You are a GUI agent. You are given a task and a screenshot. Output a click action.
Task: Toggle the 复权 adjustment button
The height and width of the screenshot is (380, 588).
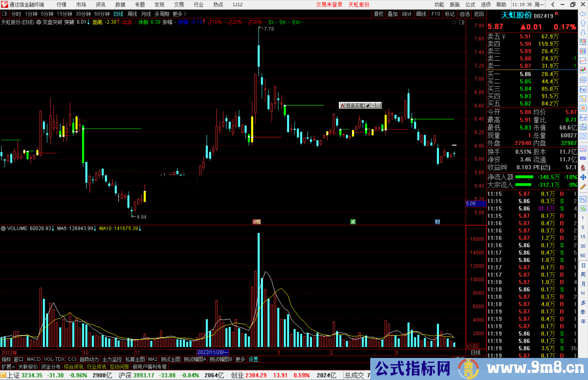tap(378, 14)
